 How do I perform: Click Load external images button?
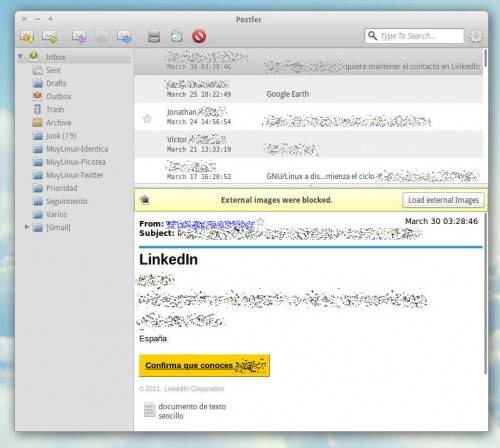tap(443, 200)
